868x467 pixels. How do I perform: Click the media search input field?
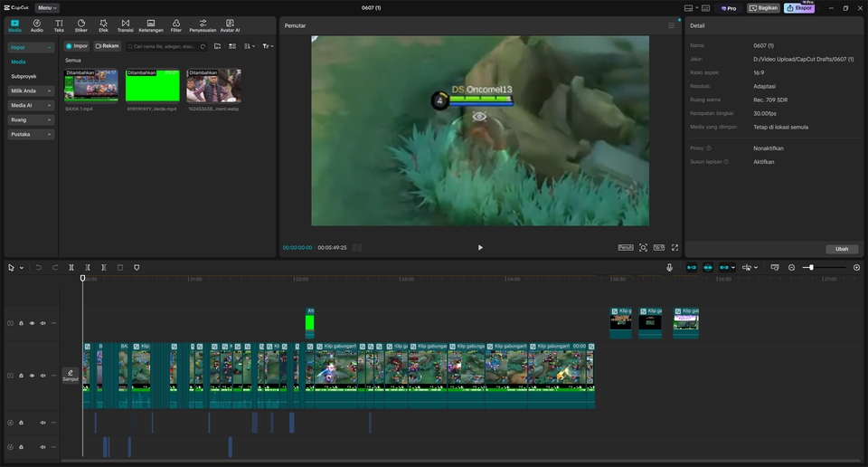[x=166, y=46]
